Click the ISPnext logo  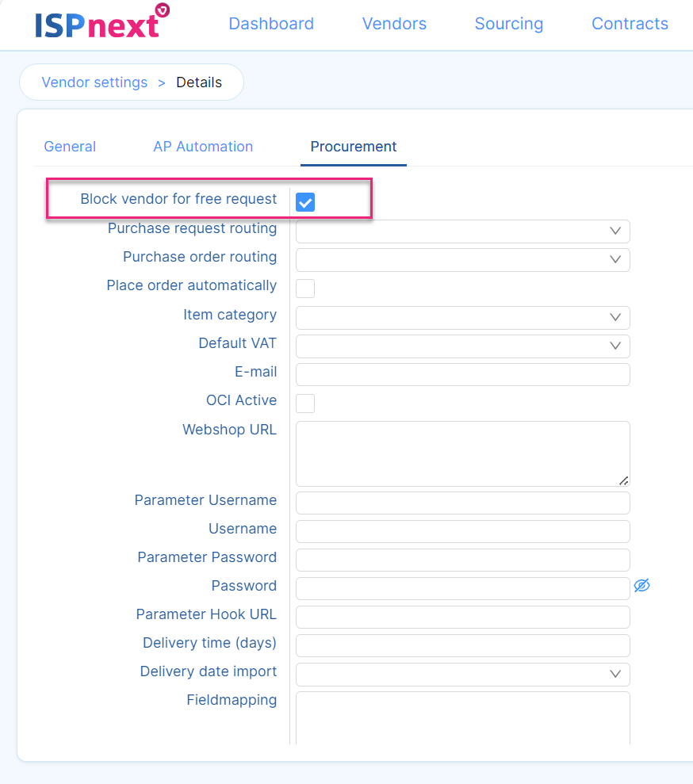[101, 23]
